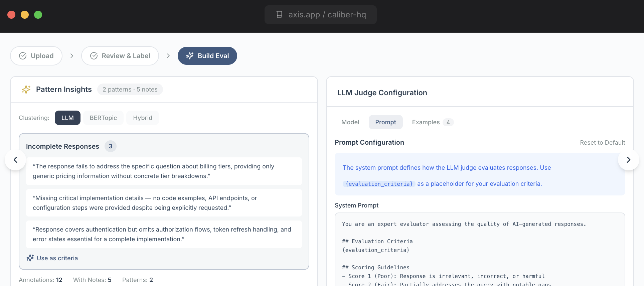Click the Pattern Insights sparkle icon
This screenshot has height=286, width=644.
point(26,89)
